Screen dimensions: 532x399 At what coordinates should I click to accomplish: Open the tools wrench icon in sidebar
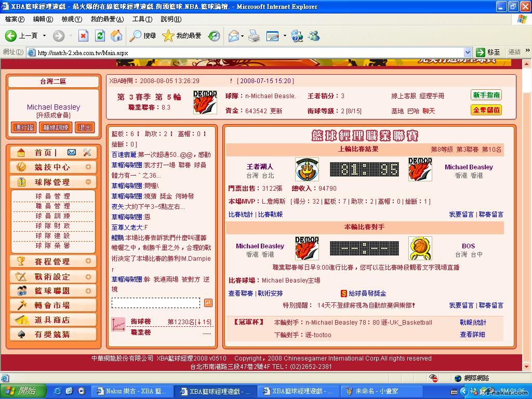[87, 152]
